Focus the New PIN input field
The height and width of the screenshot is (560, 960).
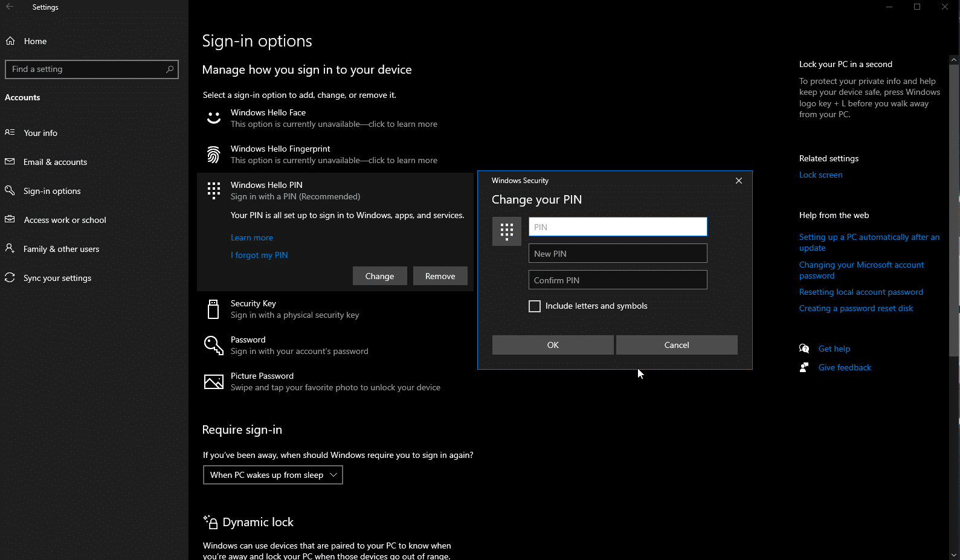[x=617, y=253]
